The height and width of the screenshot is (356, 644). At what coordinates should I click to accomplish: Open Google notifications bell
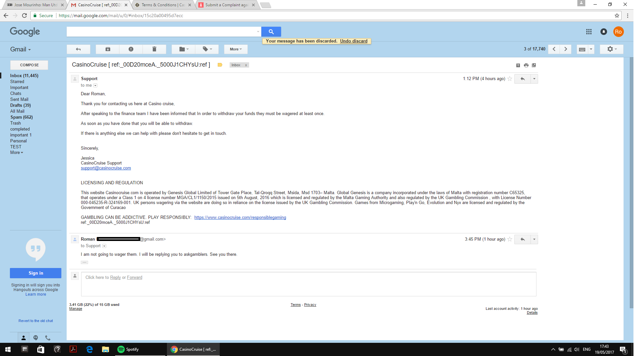coord(603,32)
